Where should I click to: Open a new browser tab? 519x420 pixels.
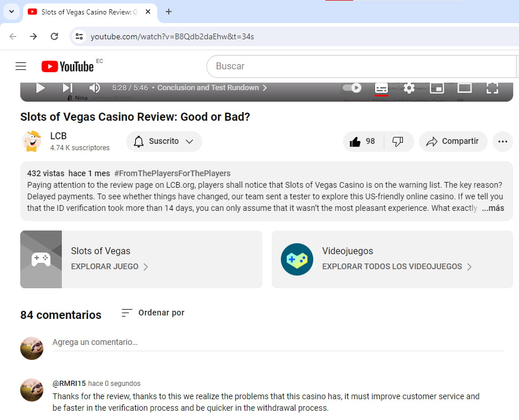click(x=169, y=12)
